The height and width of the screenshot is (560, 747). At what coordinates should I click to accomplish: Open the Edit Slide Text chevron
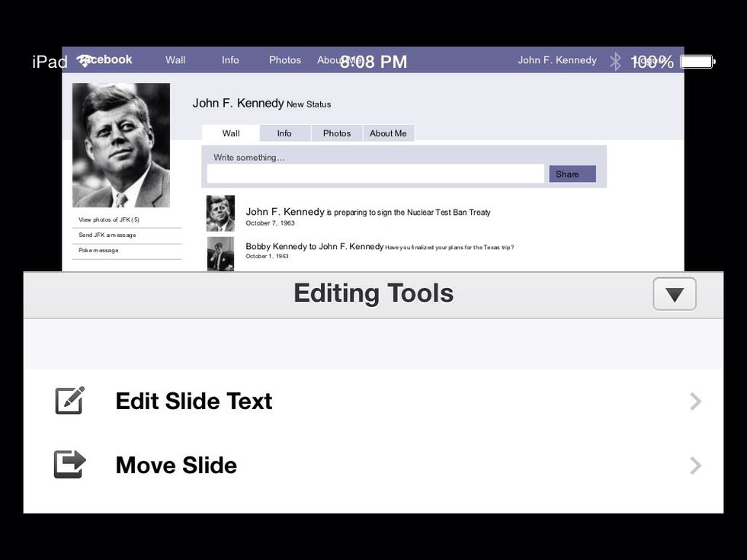click(x=694, y=402)
